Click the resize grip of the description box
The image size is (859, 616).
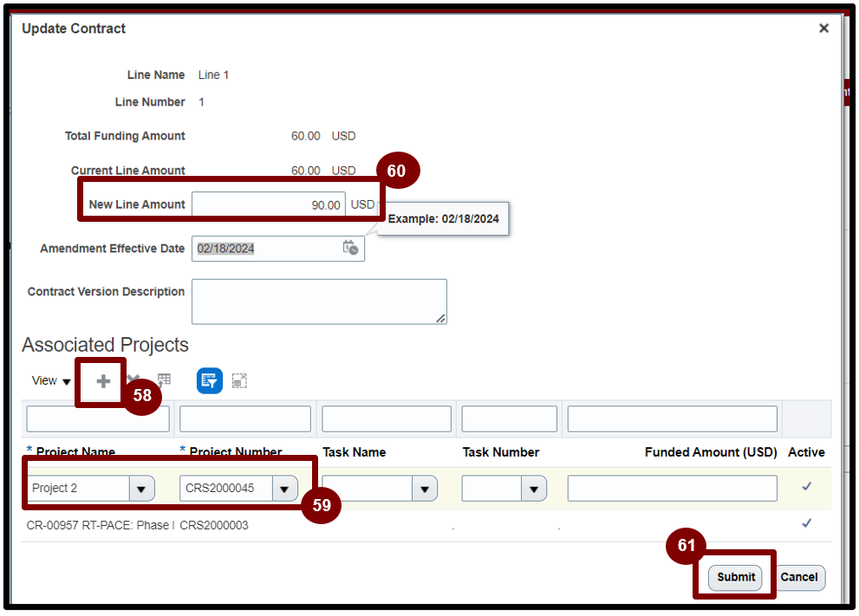coord(441,319)
